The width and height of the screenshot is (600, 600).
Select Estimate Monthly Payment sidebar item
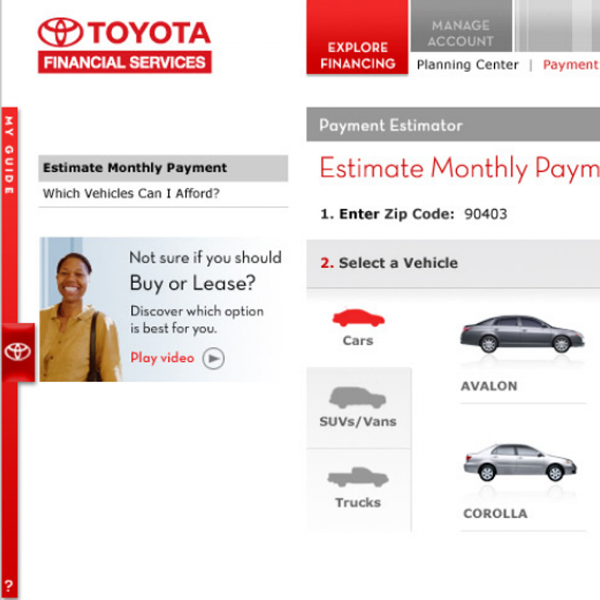pyautogui.click(x=163, y=168)
